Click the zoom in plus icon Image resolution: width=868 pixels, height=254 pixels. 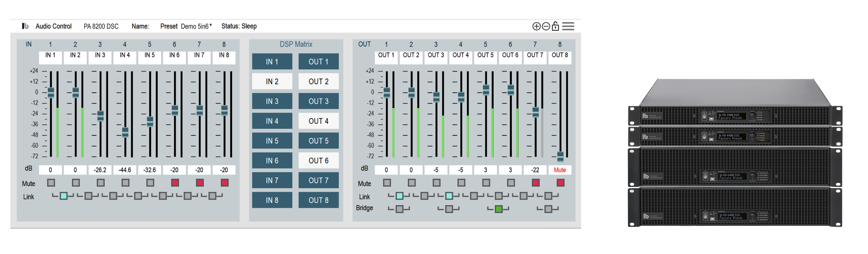(536, 26)
